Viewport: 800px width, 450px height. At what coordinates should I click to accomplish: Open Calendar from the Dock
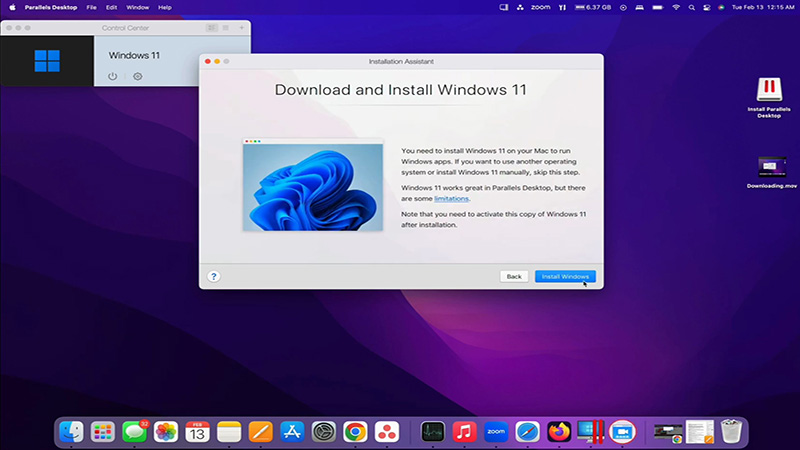point(197,432)
